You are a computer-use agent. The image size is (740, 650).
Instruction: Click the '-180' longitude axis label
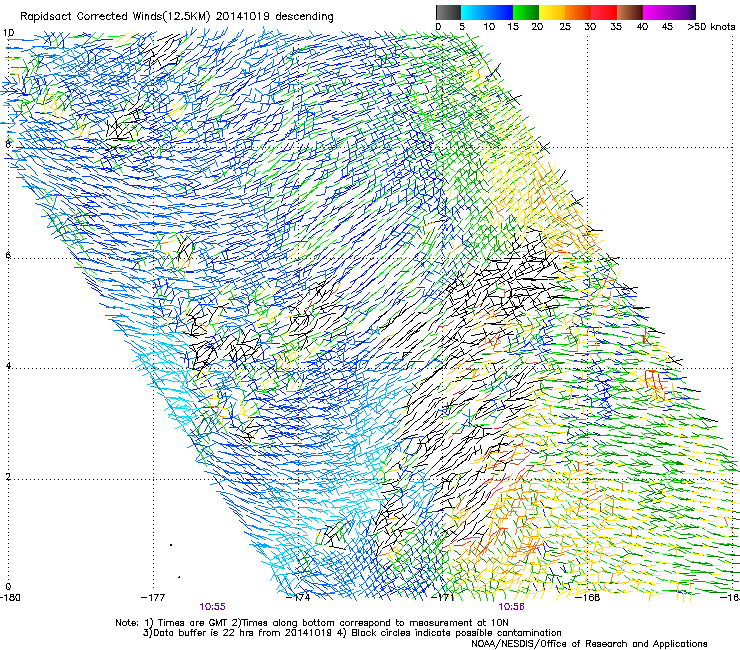10,598
